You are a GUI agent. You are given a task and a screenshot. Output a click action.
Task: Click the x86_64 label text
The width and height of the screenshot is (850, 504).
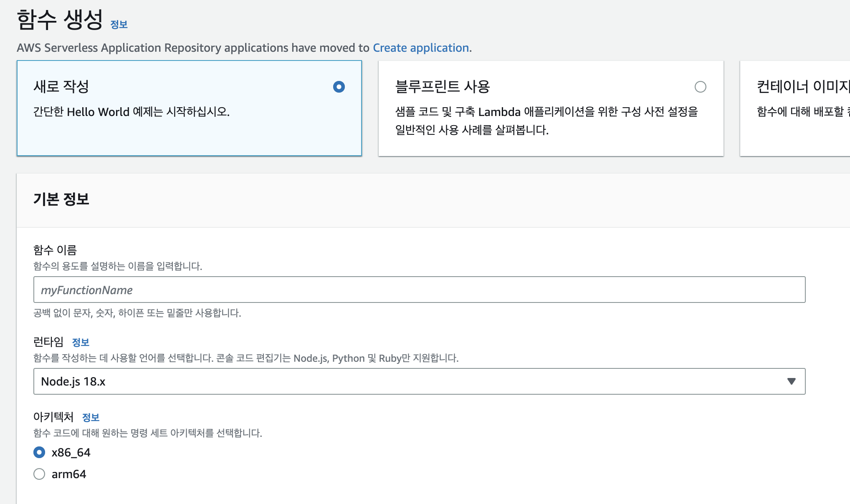(71, 453)
